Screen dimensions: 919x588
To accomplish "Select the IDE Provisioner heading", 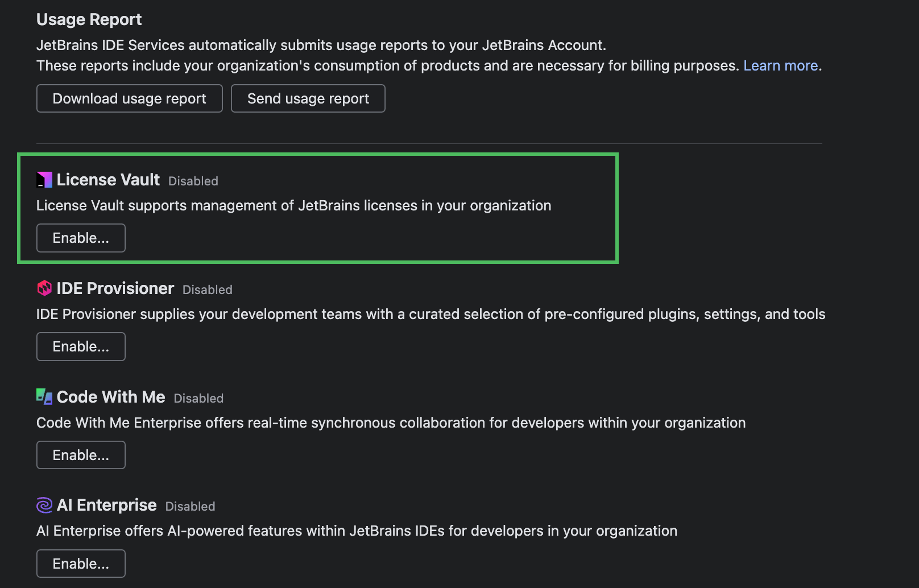I will [115, 288].
